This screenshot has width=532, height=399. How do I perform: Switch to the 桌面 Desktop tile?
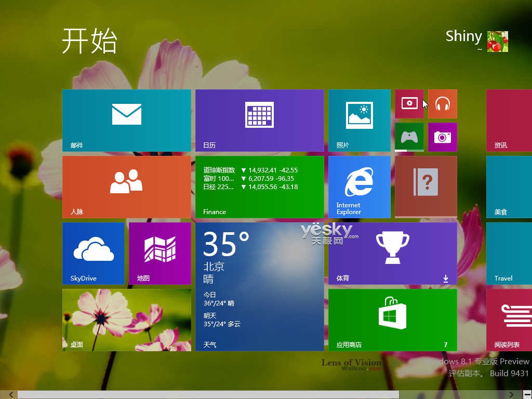click(127, 320)
